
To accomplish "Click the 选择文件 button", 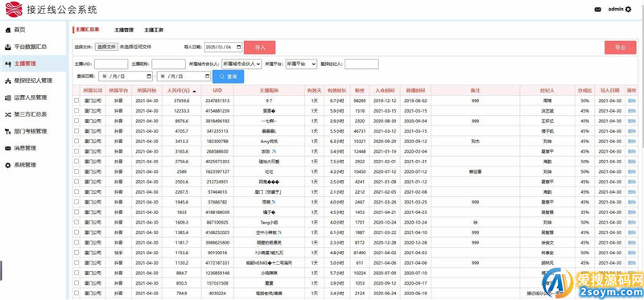I will [107, 47].
